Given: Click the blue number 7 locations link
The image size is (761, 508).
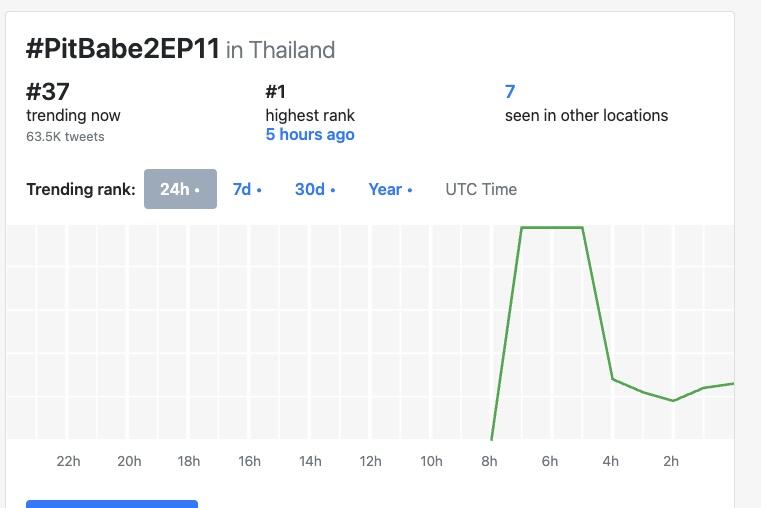Looking at the screenshot, I should (510, 91).
